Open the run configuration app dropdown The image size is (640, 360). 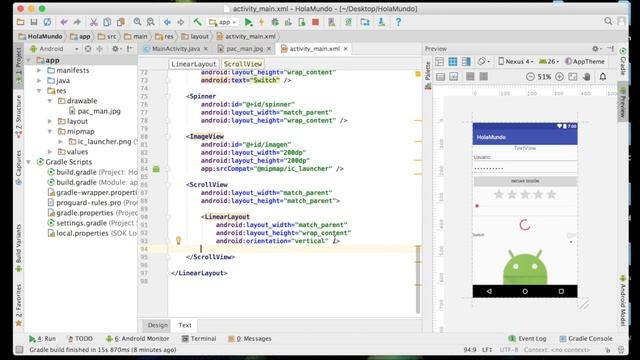(x=223, y=22)
